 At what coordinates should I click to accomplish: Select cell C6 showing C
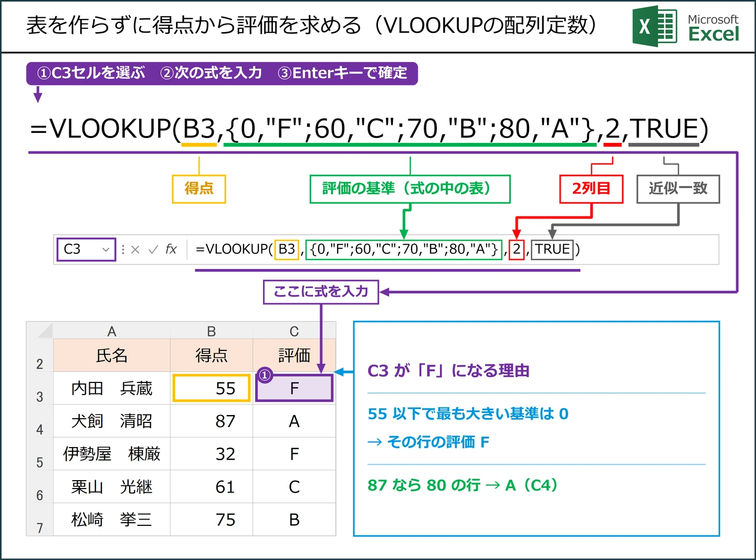click(294, 487)
